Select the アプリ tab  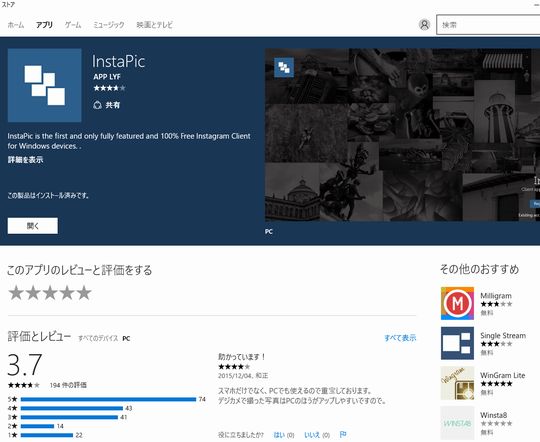pyautogui.click(x=44, y=25)
